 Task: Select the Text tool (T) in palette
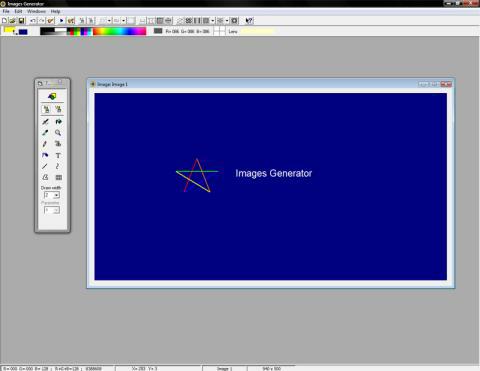point(58,155)
